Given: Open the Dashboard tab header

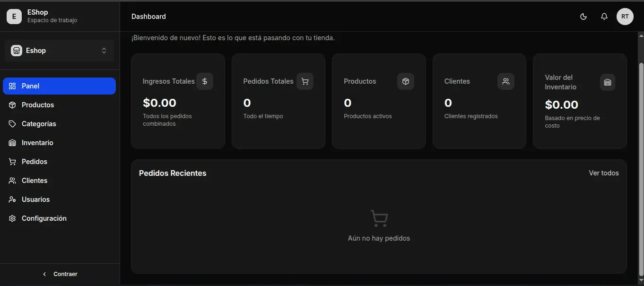Looking at the screenshot, I should click(x=148, y=16).
